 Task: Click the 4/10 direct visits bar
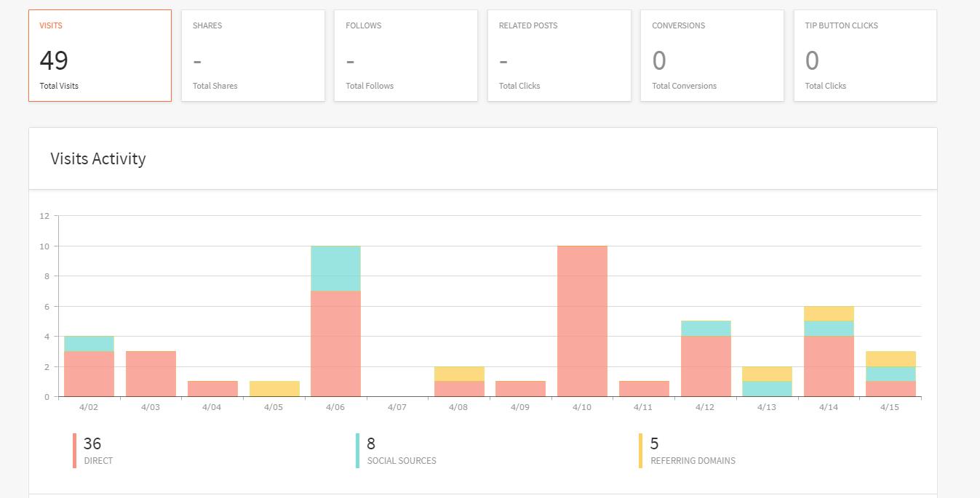coord(582,321)
